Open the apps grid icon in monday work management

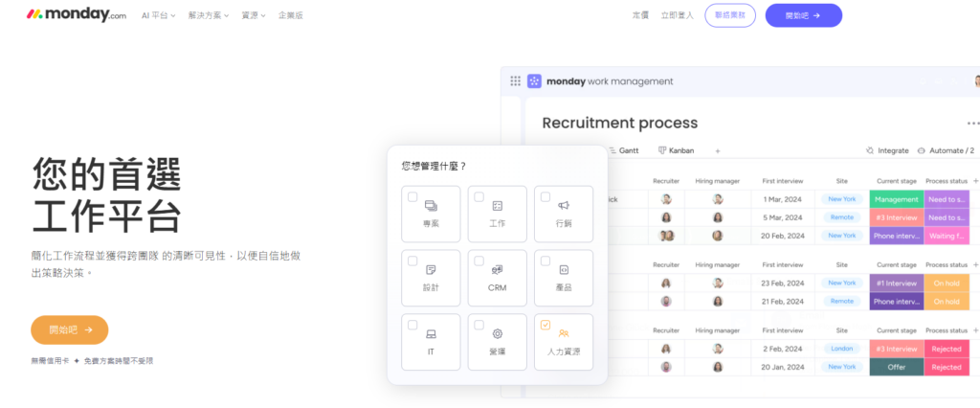pos(516,80)
